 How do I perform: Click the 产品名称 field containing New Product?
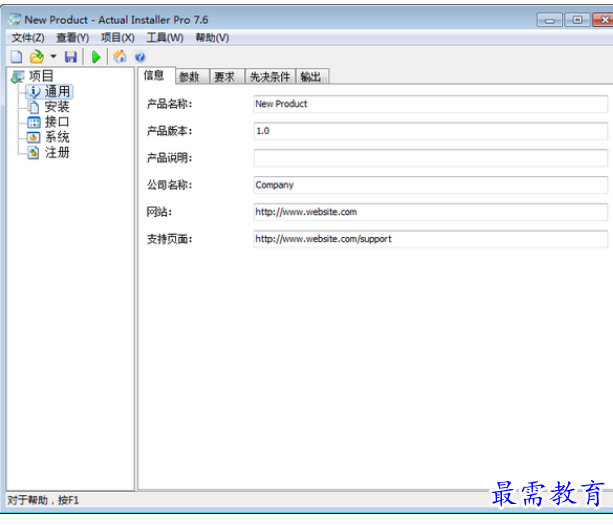[431, 104]
